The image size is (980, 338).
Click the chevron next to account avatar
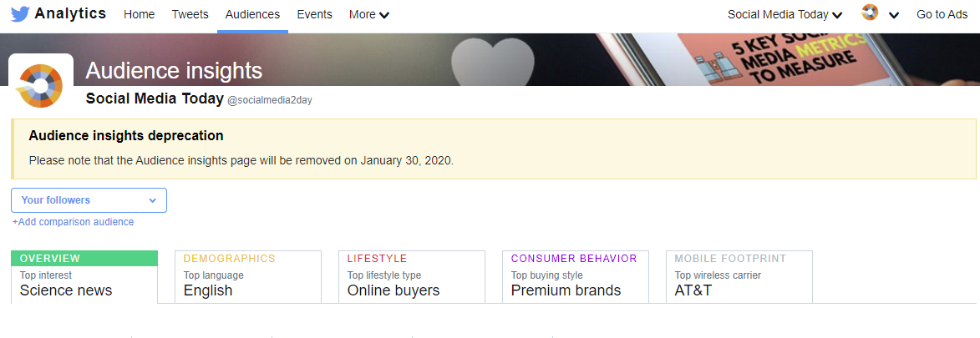(x=893, y=15)
